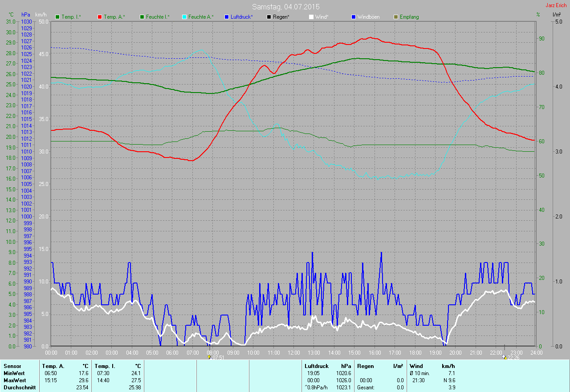Image resolution: width=570 pixels, height=392 pixels.
Task: Click the red Temp. A. legend swatch
Action: [100, 17]
